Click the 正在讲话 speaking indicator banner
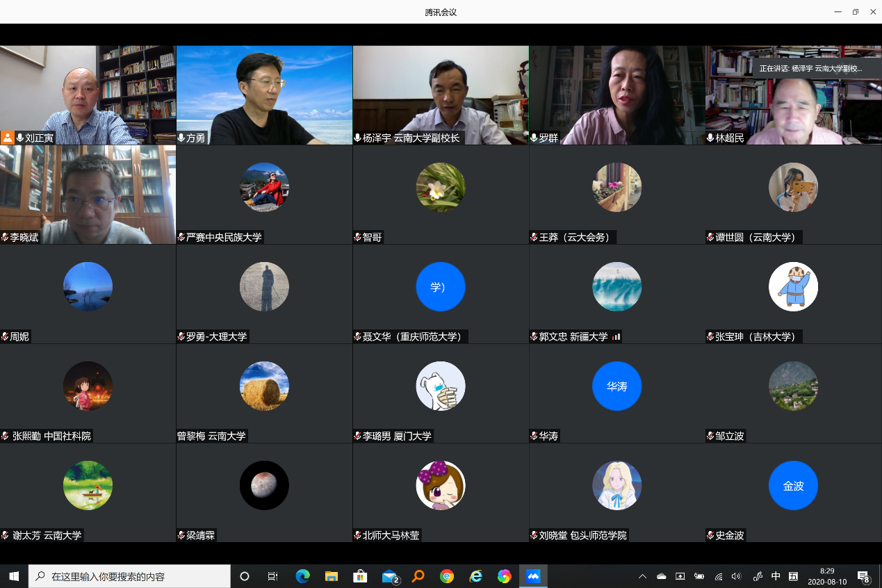The image size is (882, 588). [x=810, y=69]
